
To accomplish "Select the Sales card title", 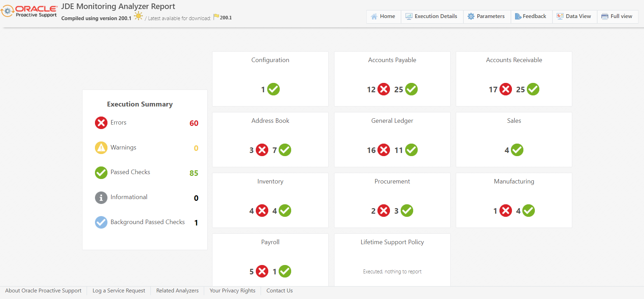I will pos(514,121).
